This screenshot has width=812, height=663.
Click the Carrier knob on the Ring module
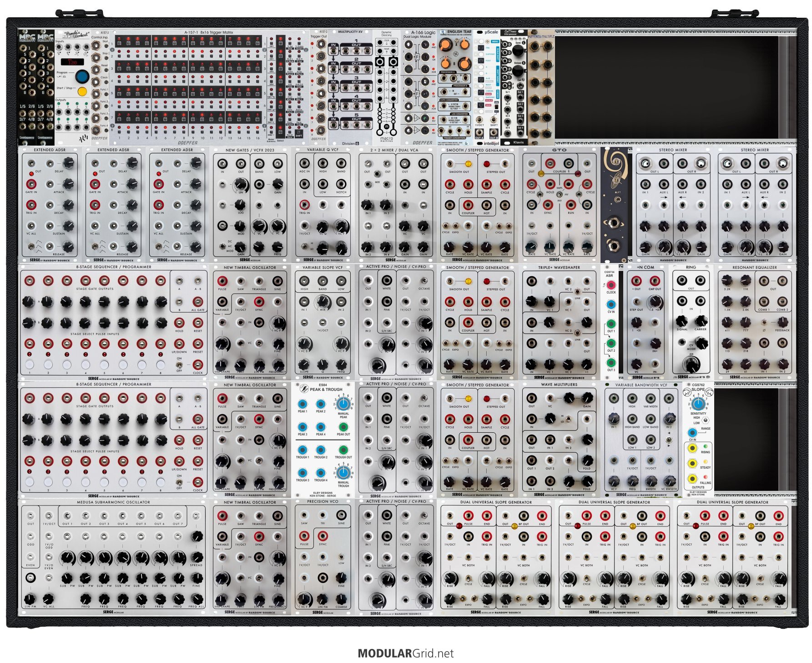click(x=701, y=320)
